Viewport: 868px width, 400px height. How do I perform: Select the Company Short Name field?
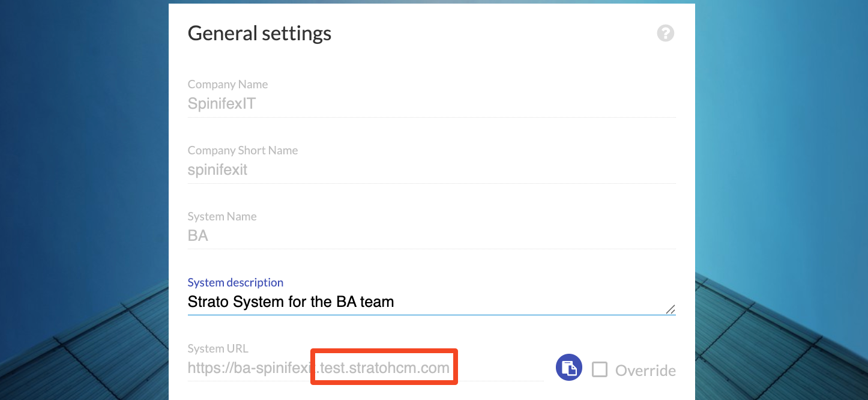(x=431, y=170)
